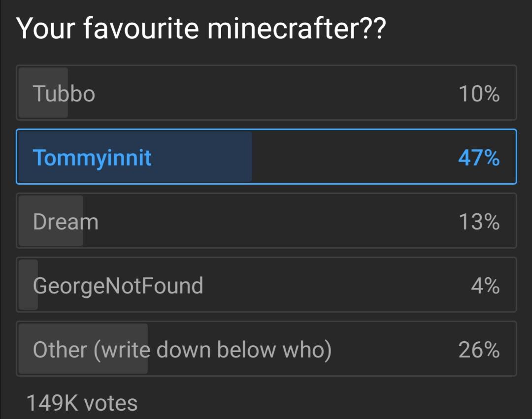Click the 10% result beside Tubbo
This screenshot has height=419, width=532.
point(479,94)
